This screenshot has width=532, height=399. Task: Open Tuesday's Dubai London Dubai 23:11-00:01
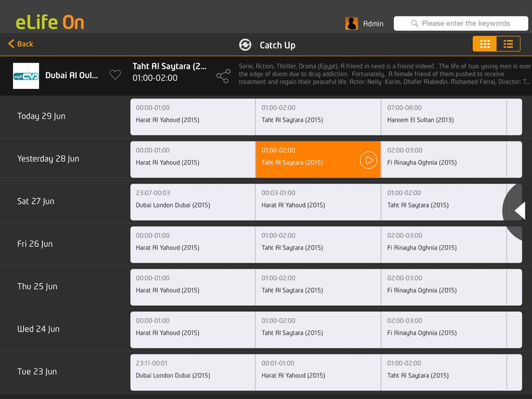click(193, 372)
